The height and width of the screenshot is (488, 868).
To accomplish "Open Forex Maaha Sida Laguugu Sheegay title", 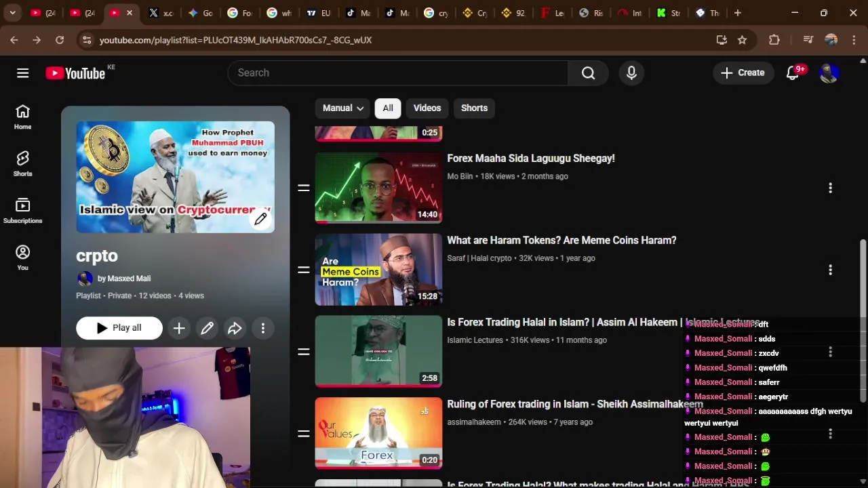I will click(531, 159).
